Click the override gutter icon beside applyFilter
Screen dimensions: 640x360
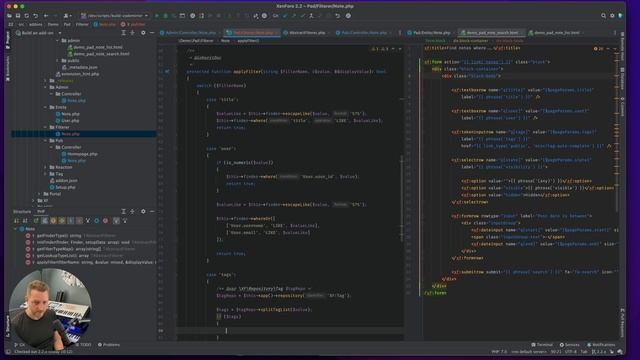167,71
